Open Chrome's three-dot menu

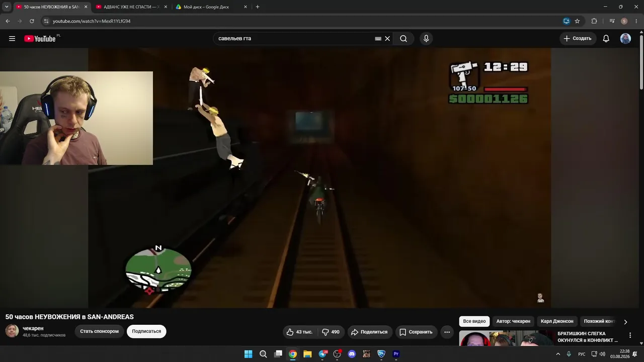click(x=636, y=21)
